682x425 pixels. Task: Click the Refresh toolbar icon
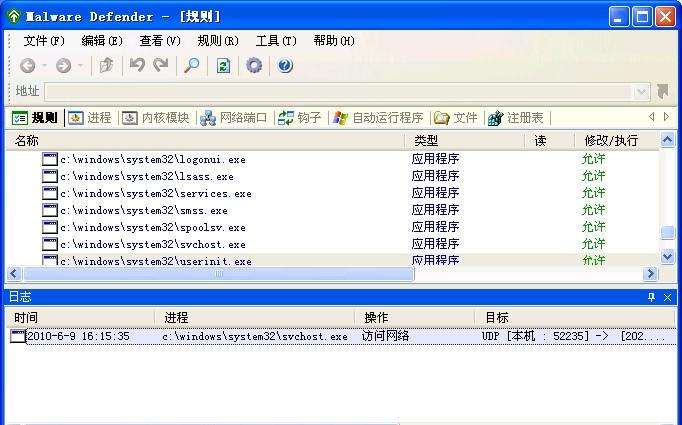(x=223, y=66)
